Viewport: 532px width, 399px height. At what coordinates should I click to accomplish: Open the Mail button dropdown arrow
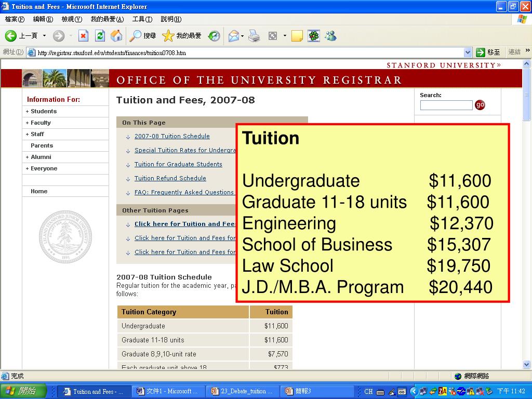(243, 36)
